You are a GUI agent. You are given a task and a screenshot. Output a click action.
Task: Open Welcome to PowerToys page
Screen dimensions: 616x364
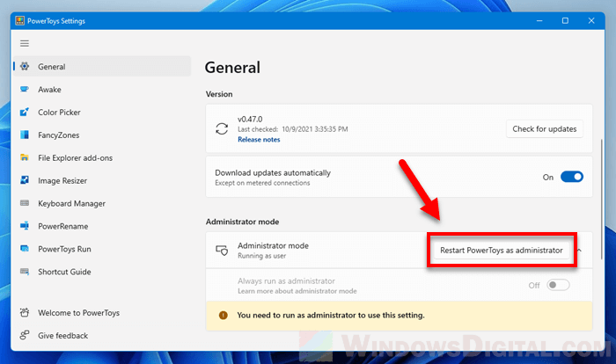[x=102, y=312]
